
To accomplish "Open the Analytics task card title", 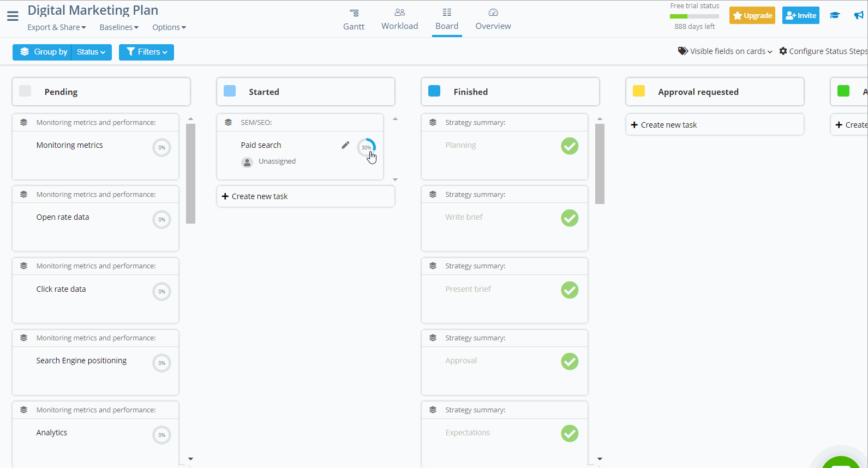I will click(x=52, y=433).
